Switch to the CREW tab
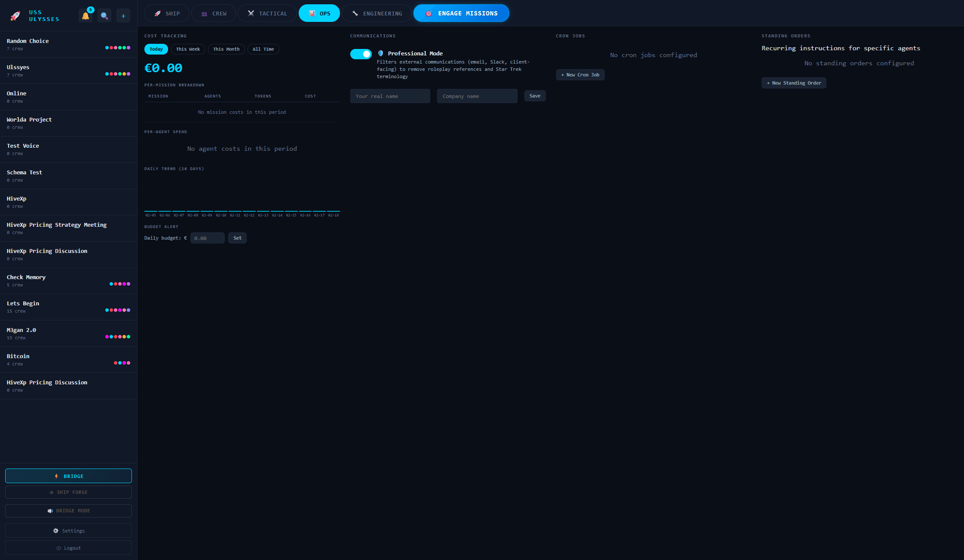 [213, 13]
